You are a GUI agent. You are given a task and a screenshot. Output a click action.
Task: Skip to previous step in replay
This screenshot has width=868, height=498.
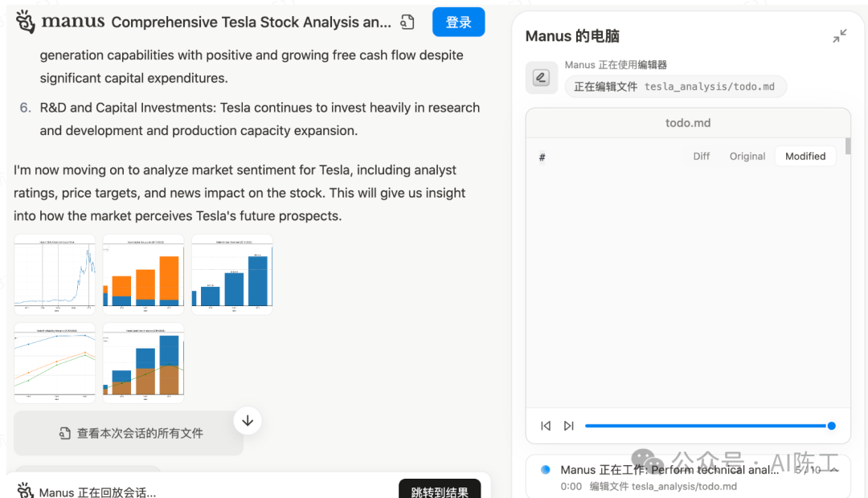click(x=546, y=426)
